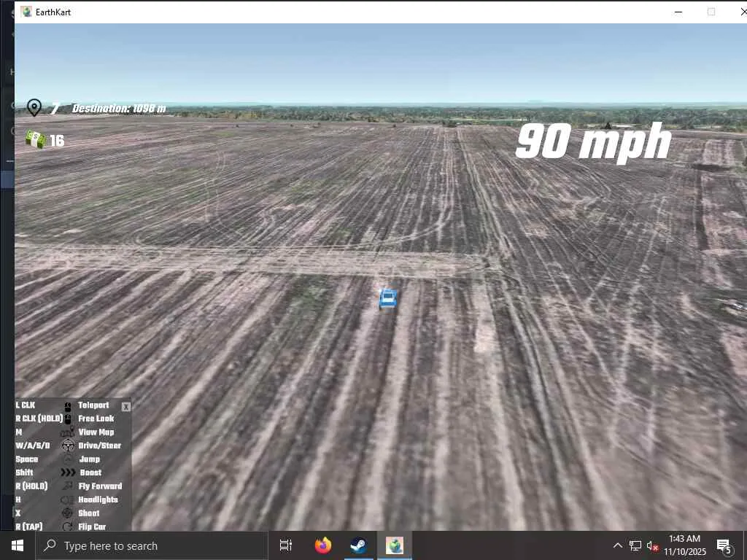The height and width of the screenshot is (560, 747).
Task: Click the crosshair Shoot icon
Action: click(x=68, y=513)
